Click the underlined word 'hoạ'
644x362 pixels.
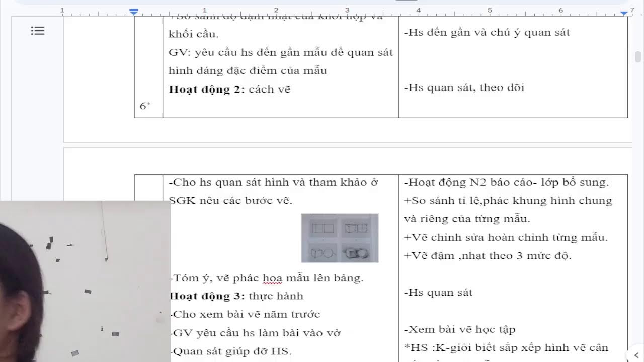[x=272, y=278]
